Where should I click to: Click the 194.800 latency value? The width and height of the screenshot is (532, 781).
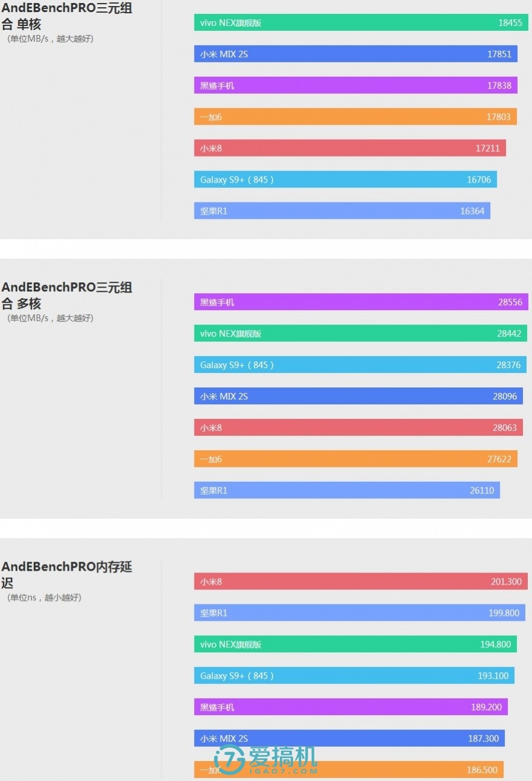(x=496, y=644)
